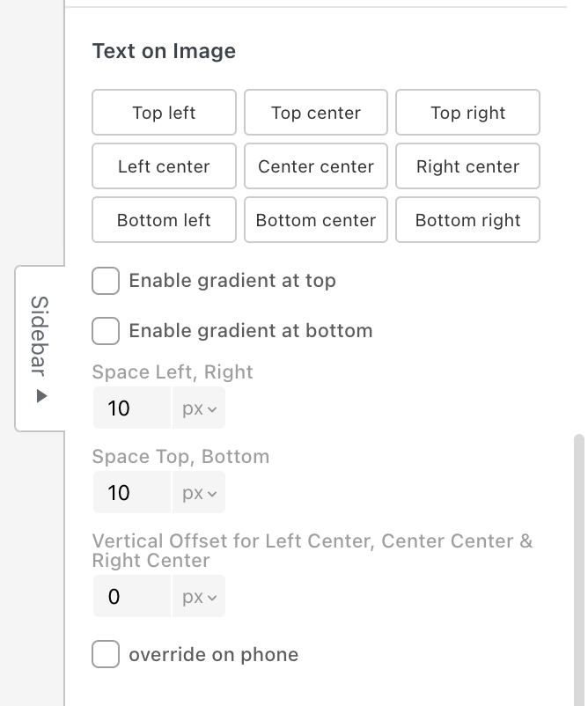
Task: Pick the Left center position
Action: click(164, 166)
